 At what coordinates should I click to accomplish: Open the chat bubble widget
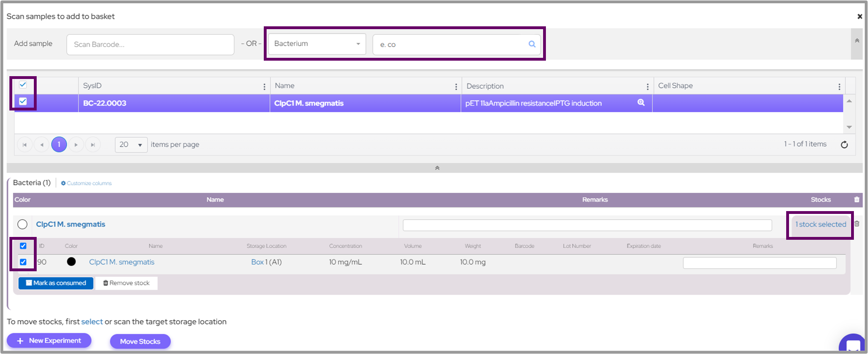click(x=852, y=346)
